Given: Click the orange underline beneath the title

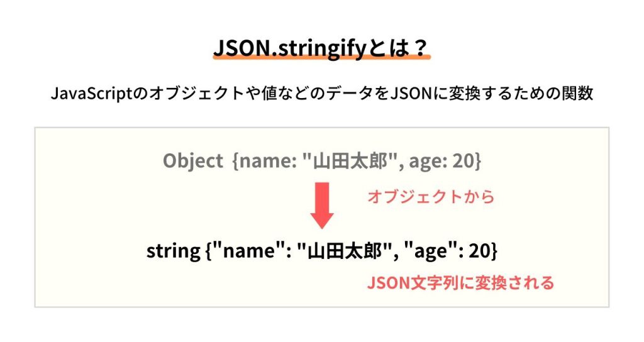Looking at the screenshot, I should coord(321,58).
